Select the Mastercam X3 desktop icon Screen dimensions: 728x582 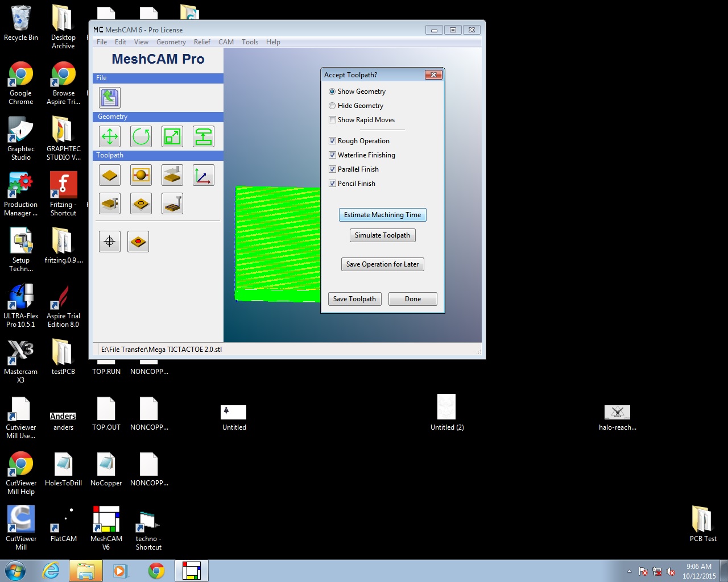(21, 361)
